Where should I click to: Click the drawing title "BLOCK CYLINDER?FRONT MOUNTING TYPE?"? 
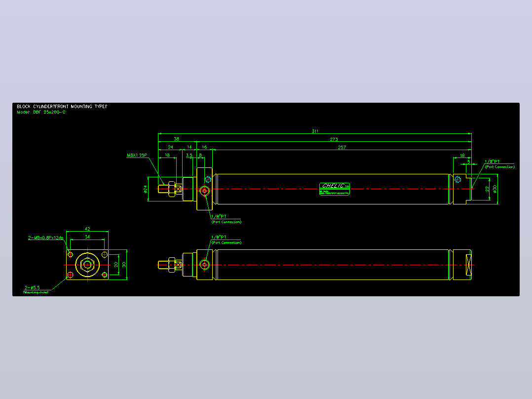62,106
